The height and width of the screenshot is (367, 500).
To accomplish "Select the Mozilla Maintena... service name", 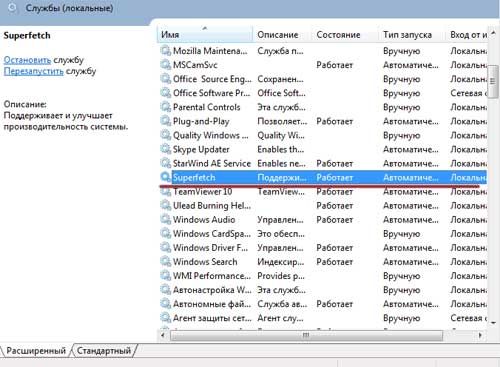I will tap(210, 51).
